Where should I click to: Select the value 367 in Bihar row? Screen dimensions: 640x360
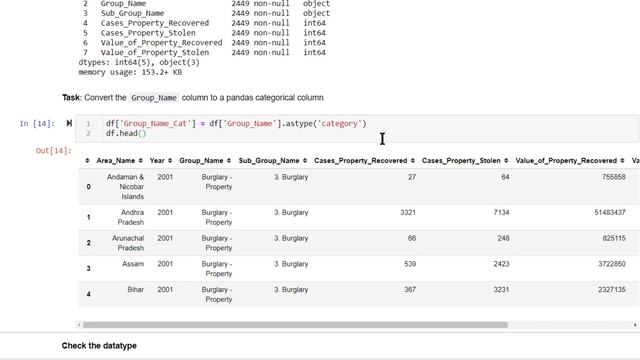[410, 290]
